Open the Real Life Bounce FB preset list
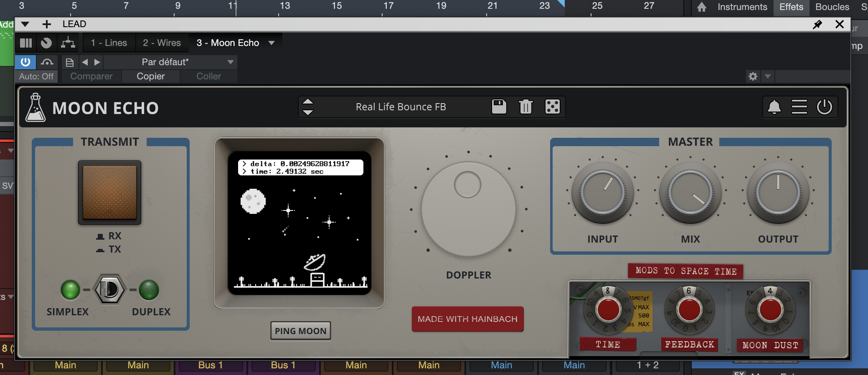Screen dimensions: 868x375 tap(401, 107)
